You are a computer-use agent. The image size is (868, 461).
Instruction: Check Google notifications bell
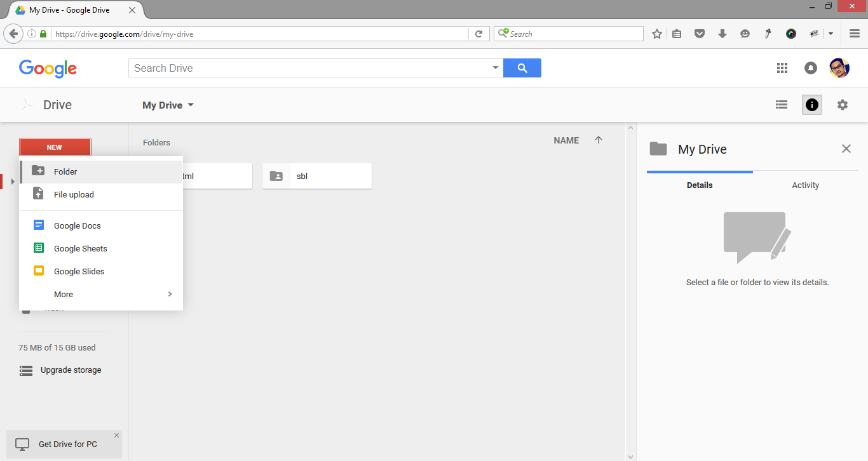coord(811,68)
